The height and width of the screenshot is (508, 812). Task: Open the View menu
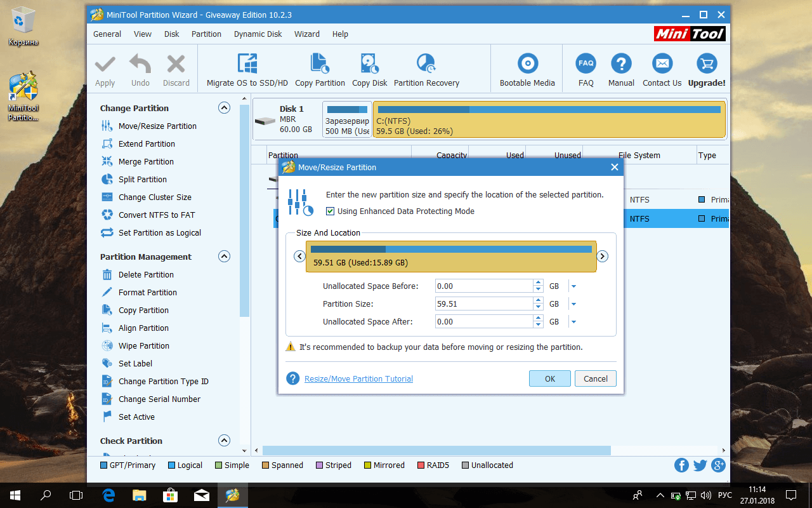coord(143,34)
